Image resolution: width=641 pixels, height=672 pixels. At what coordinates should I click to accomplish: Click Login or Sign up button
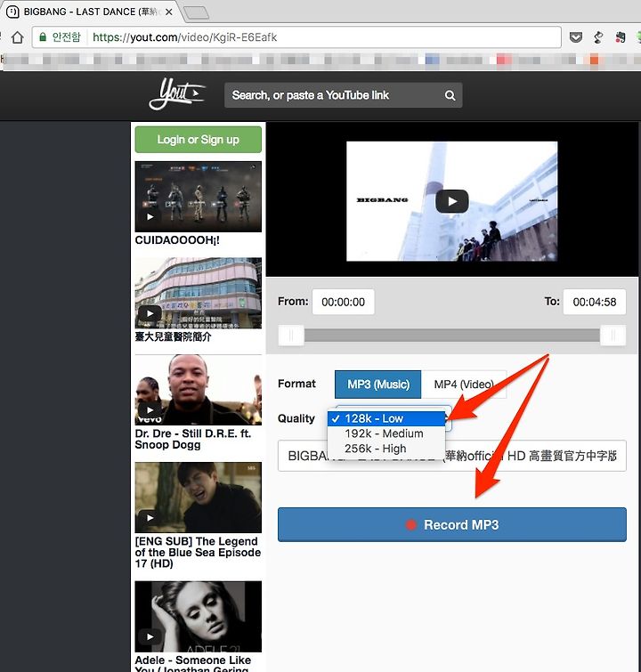pos(199,139)
